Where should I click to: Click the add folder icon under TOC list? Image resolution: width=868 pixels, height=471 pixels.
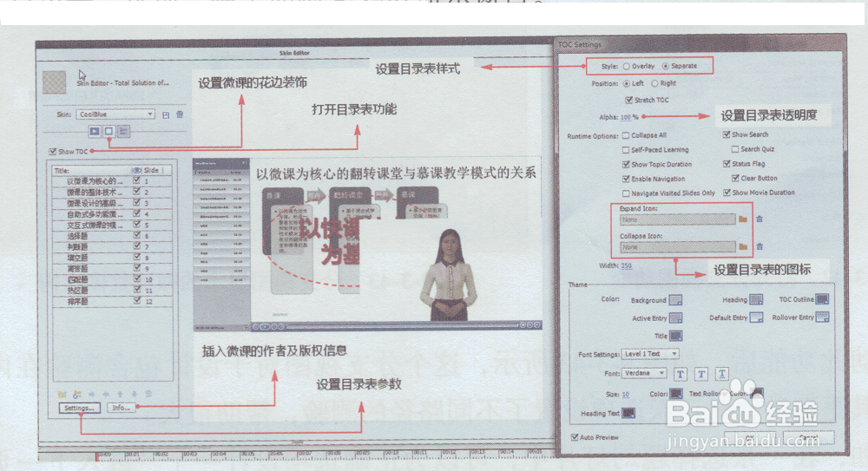[x=62, y=395]
